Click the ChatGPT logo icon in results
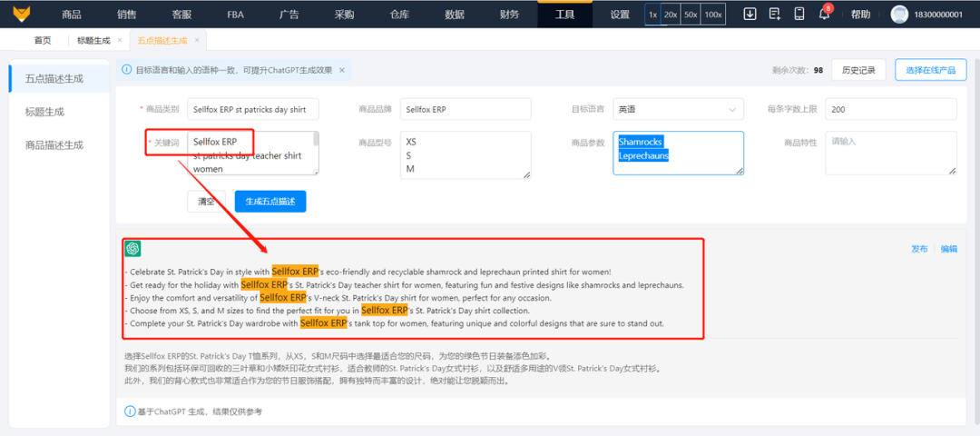This screenshot has height=436, width=980. click(x=132, y=248)
